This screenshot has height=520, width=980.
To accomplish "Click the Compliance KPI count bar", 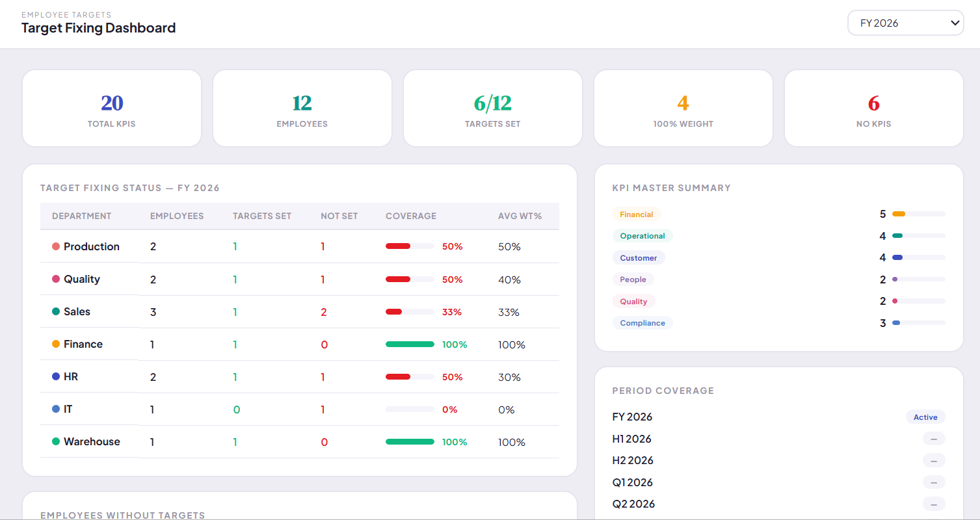I will 919,322.
